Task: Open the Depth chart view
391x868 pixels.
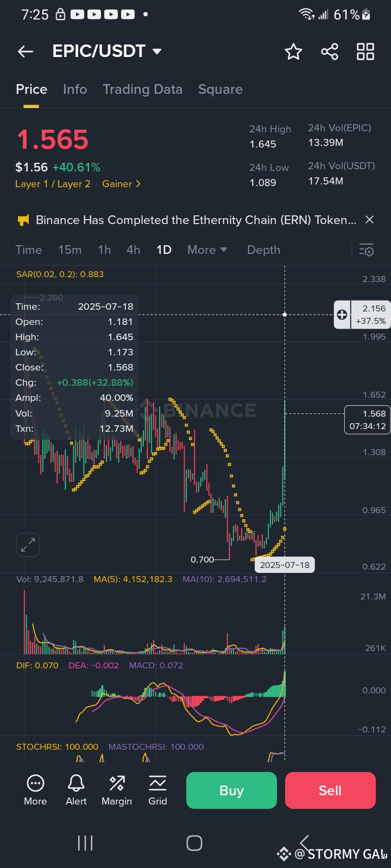Action: tap(264, 250)
